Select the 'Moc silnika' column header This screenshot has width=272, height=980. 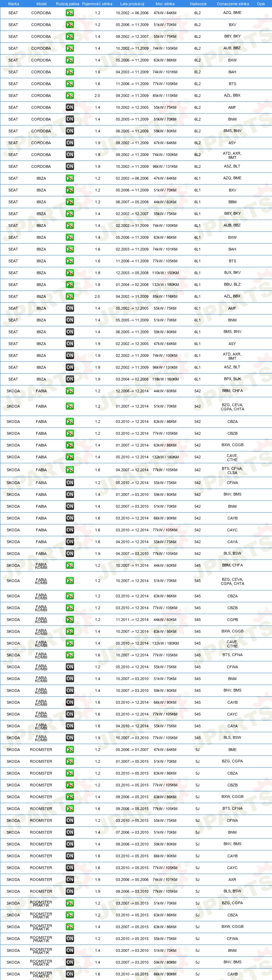165,4
